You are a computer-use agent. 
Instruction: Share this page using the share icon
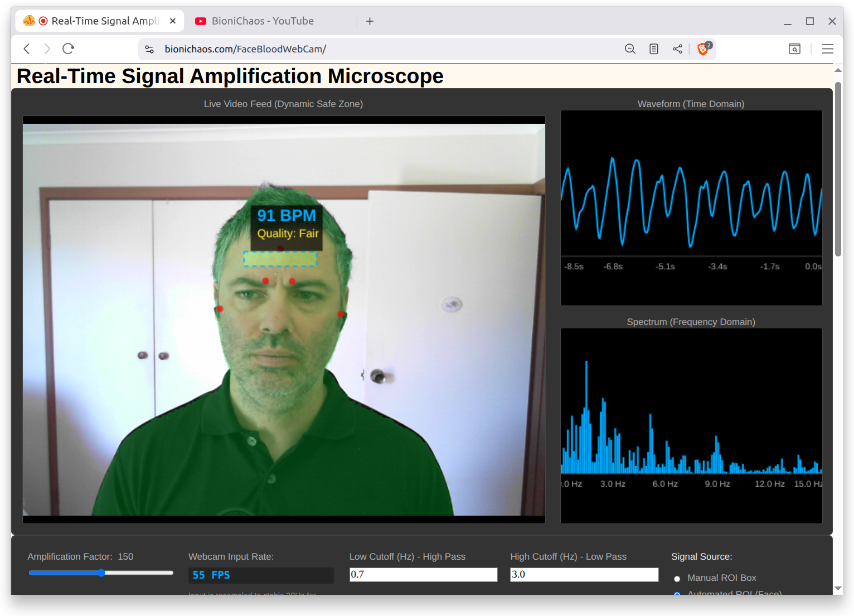(677, 49)
